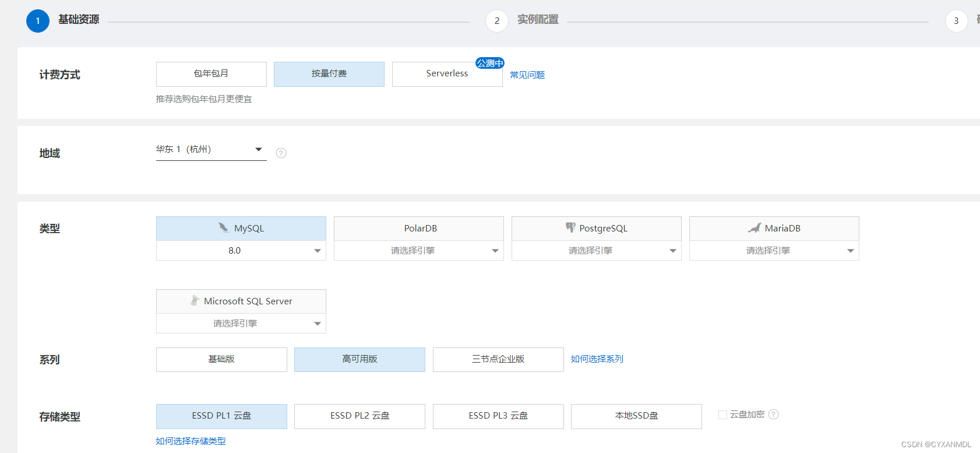This screenshot has height=453, width=980.
Task: Click step 1 circle for 基础资源
Action: 38,21
